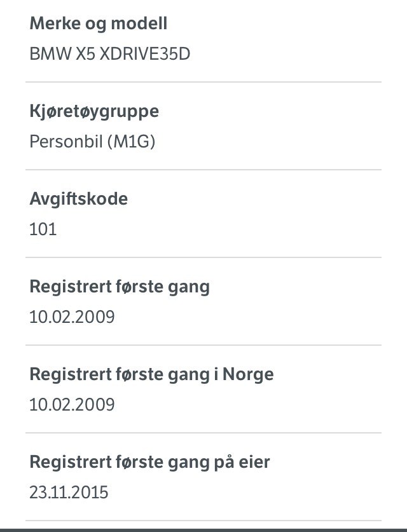Viewport: 407px width, 532px height.
Task: Select the Avgiftskode value 101
Action: pyautogui.click(x=43, y=229)
